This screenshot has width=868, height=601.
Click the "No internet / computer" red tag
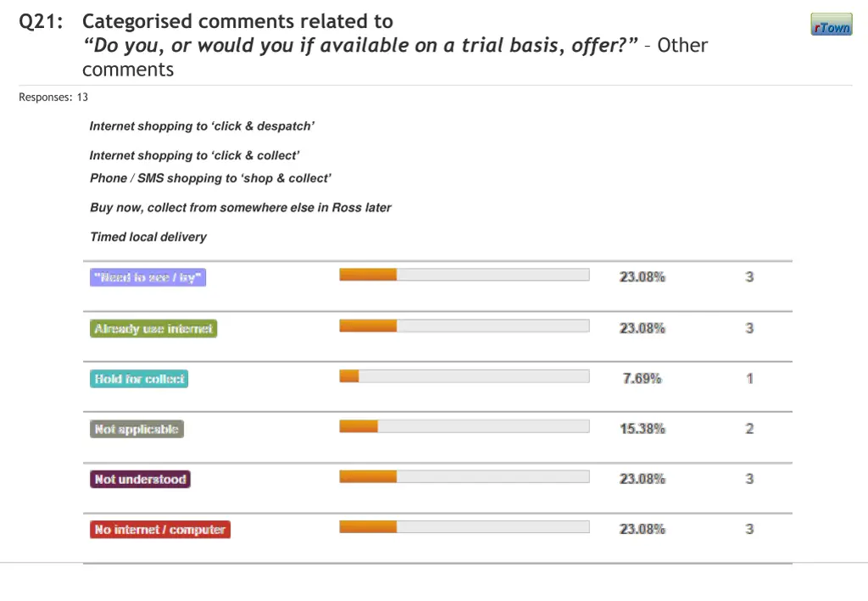(x=160, y=530)
